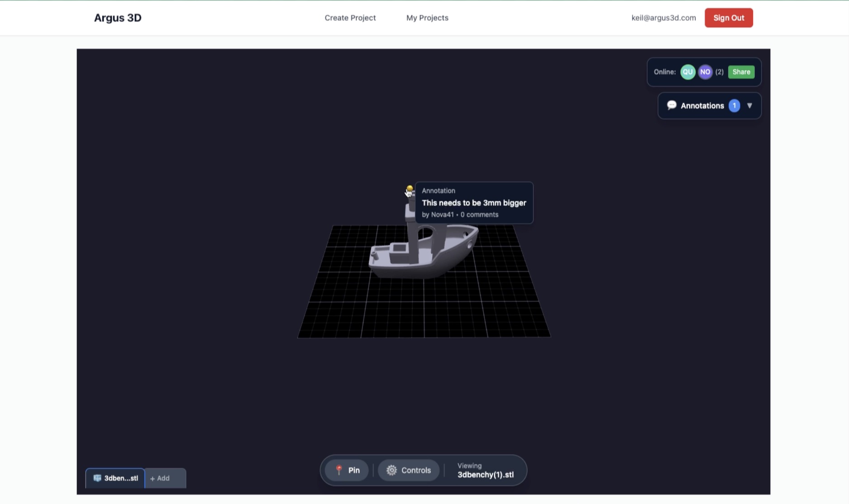Click the Annotations speech bubble icon
This screenshot has height=504, width=849.
(x=672, y=105)
